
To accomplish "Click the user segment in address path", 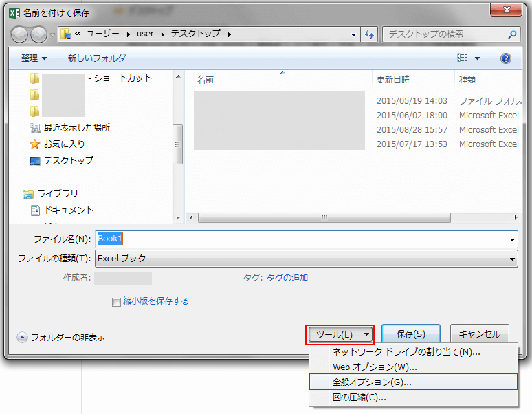I will pos(145,34).
